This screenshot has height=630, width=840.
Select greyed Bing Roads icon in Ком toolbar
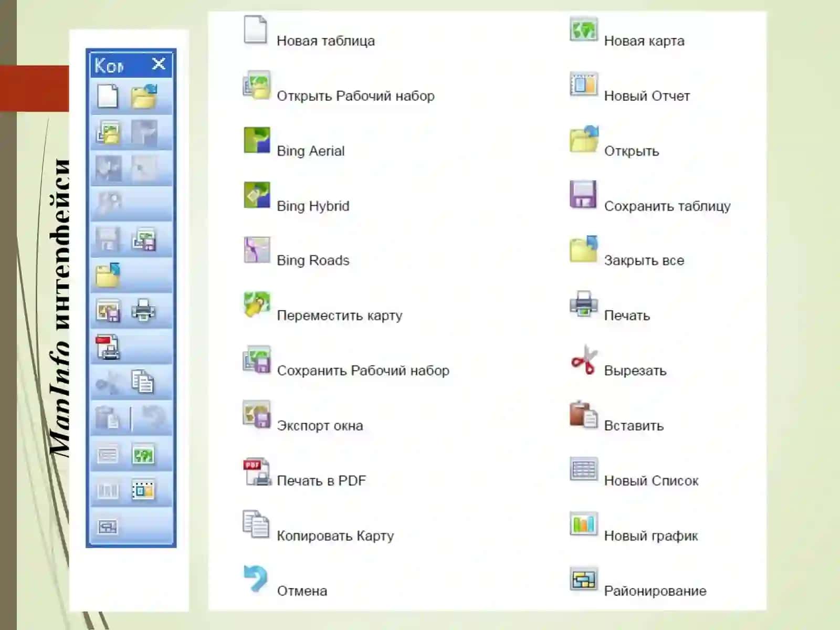pos(144,168)
